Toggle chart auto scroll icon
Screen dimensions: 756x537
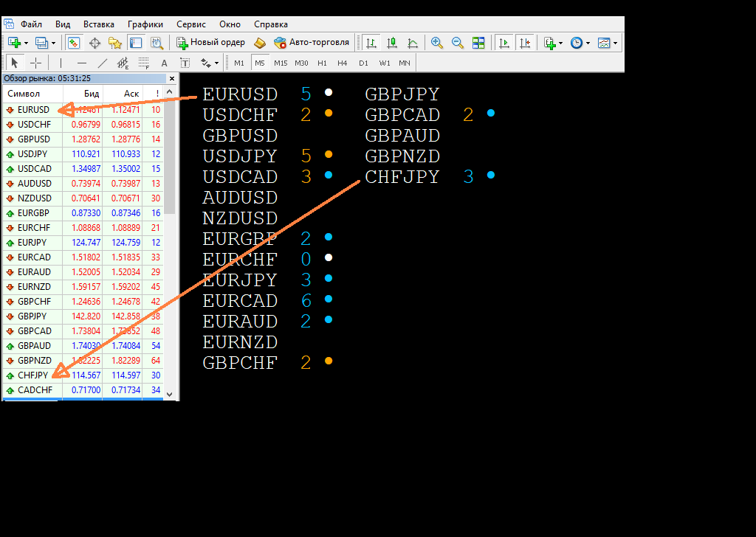504,43
